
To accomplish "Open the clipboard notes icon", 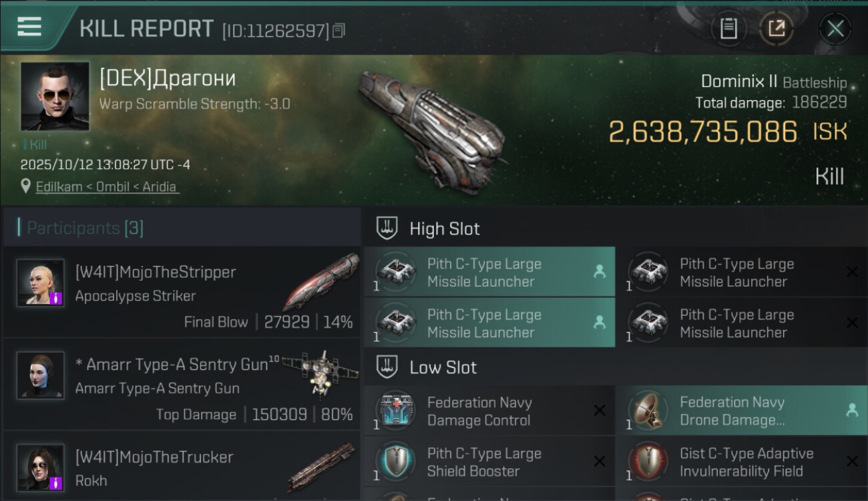I will click(728, 29).
